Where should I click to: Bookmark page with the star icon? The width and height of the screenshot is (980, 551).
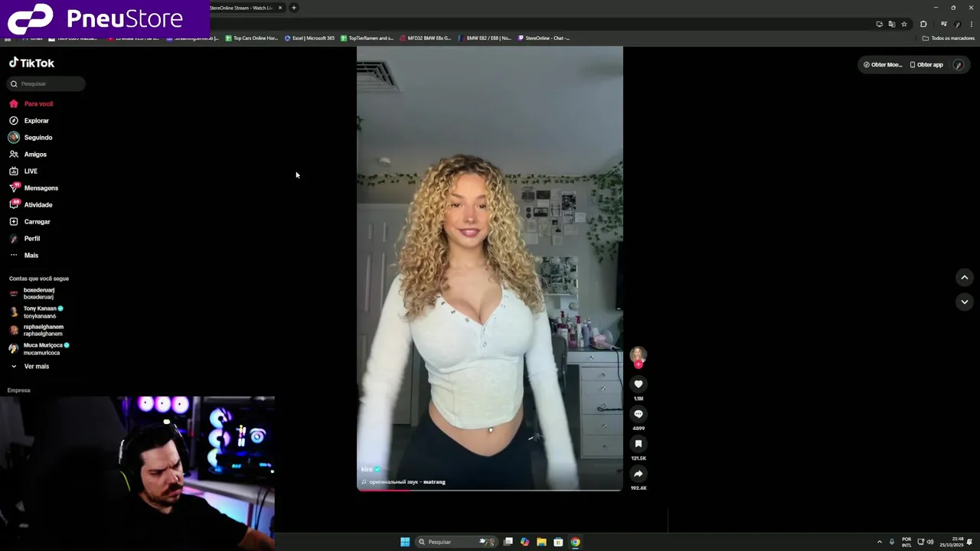click(904, 24)
